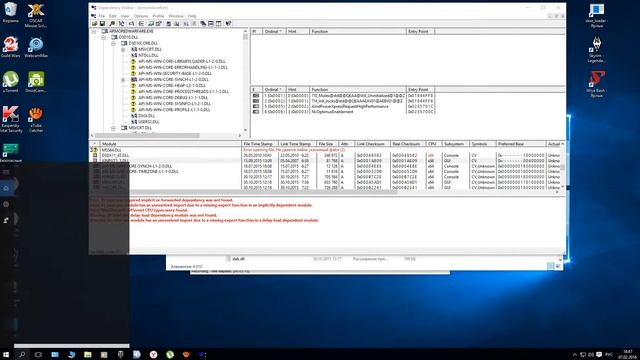Click the last toolbar icon with checkmark arrow

tap(228, 24)
